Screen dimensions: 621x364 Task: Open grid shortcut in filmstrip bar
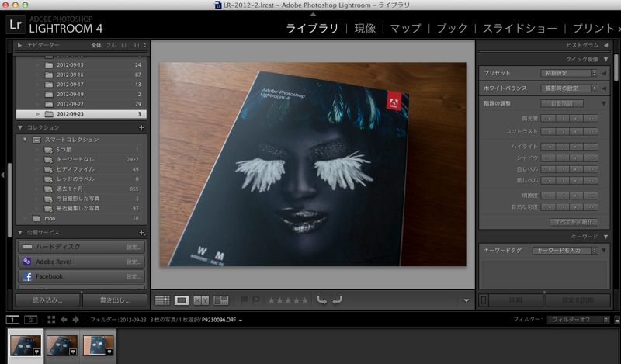51,319
